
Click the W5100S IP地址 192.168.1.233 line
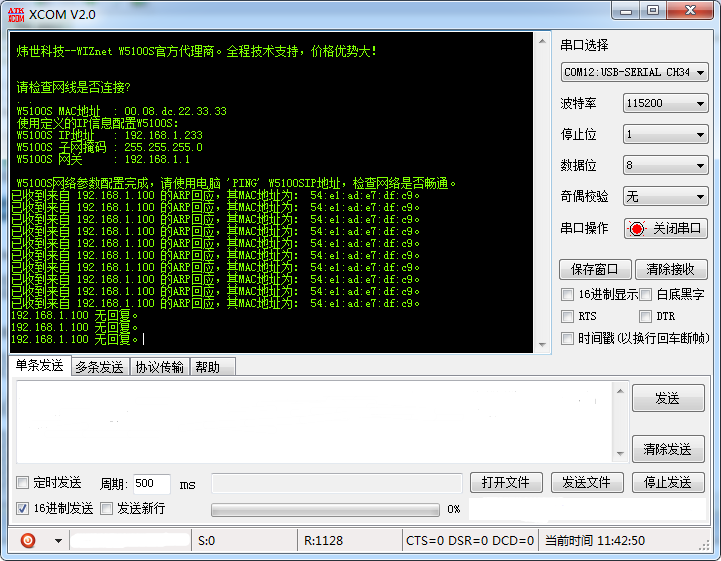(x=109, y=135)
